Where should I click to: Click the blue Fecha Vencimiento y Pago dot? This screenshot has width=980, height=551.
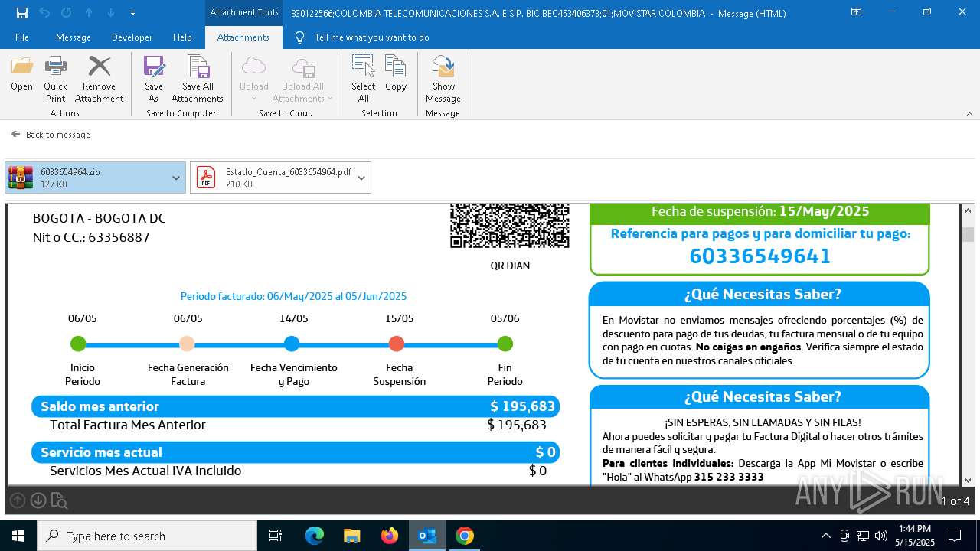(292, 344)
